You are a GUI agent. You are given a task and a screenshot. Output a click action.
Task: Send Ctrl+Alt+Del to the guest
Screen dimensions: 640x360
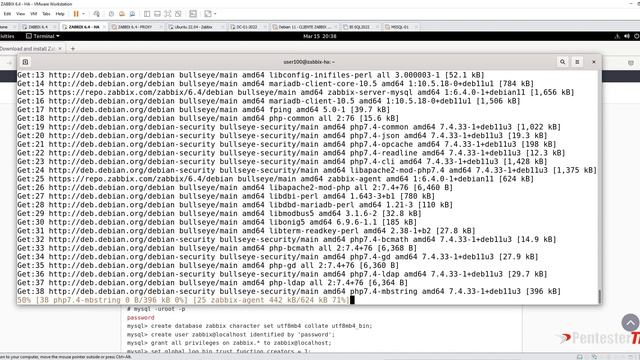click(x=96, y=13)
